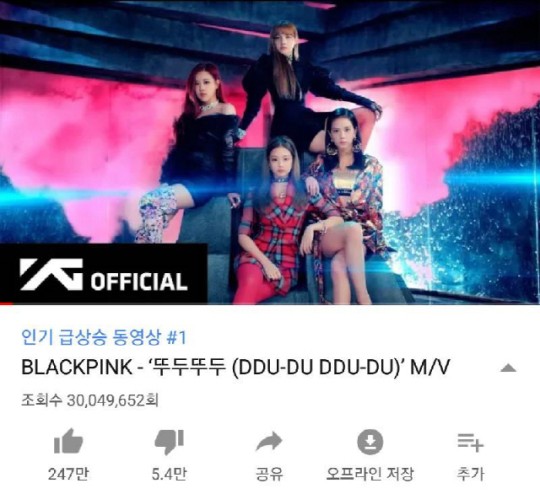
Task: Tap the add-to-playlist icon
Action: coord(470,442)
